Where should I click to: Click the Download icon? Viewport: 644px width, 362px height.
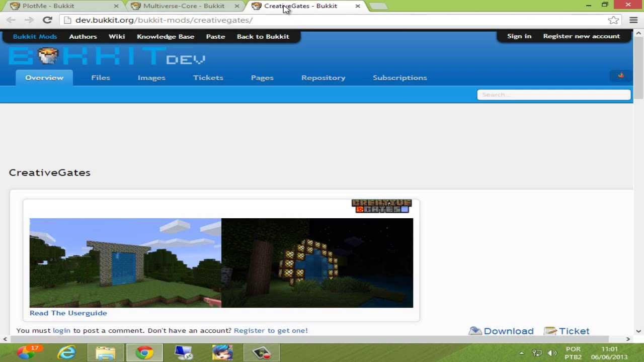[x=475, y=331]
